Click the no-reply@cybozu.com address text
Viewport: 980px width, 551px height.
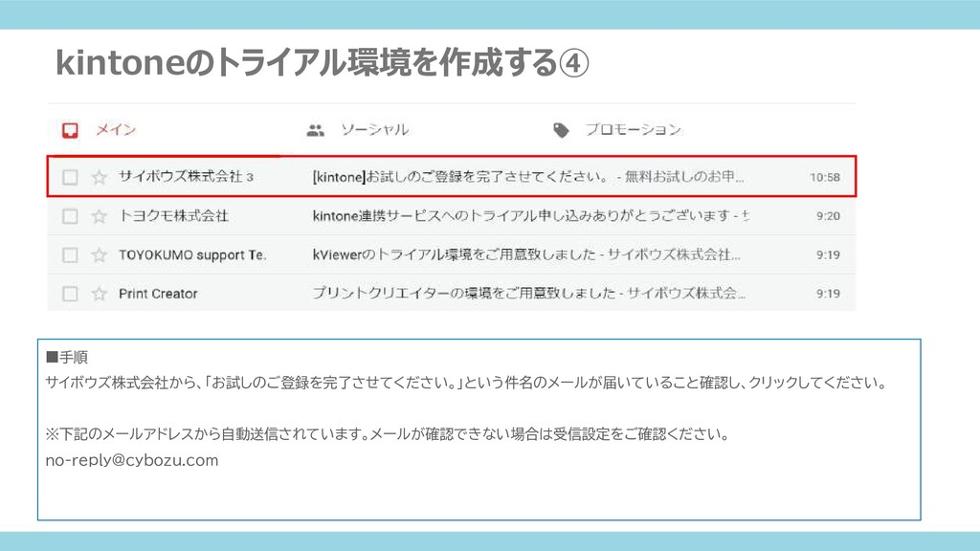point(132,461)
